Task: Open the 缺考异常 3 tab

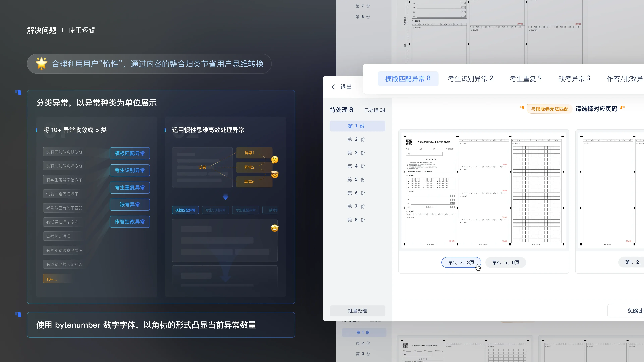Action: point(574,79)
